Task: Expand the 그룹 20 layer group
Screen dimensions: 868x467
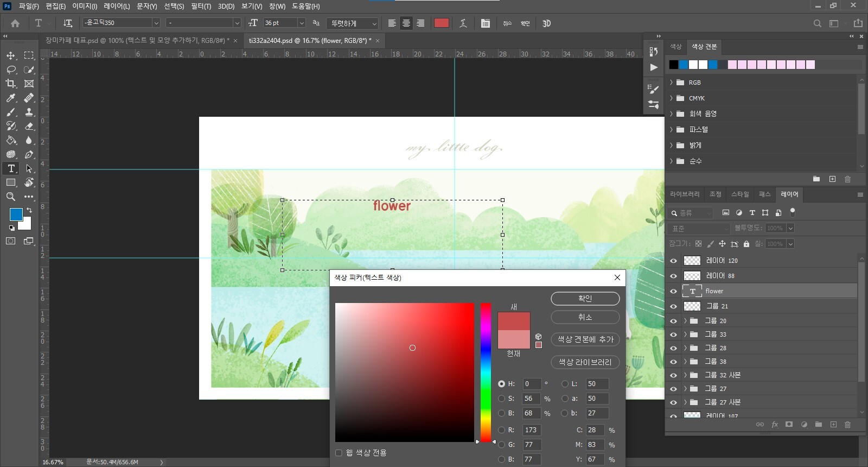Action: coord(685,321)
